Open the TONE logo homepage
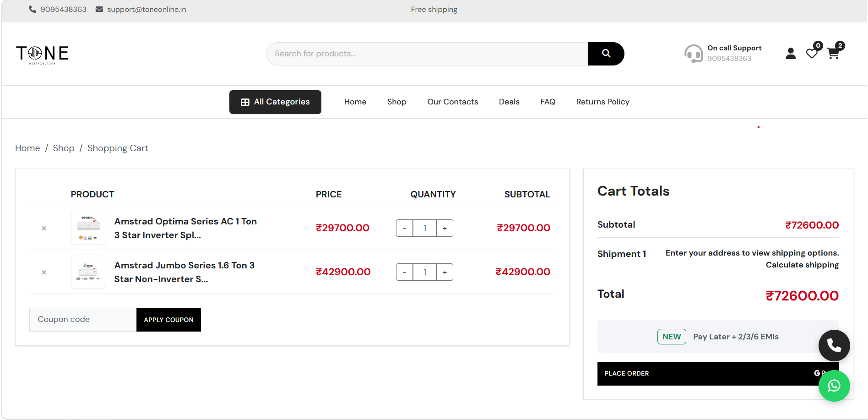 coord(42,54)
